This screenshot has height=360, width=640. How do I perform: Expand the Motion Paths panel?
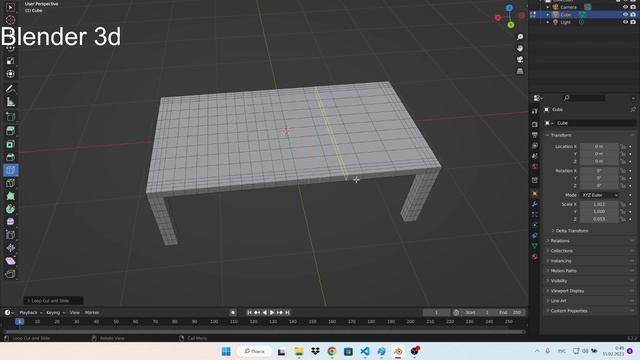click(563, 271)
